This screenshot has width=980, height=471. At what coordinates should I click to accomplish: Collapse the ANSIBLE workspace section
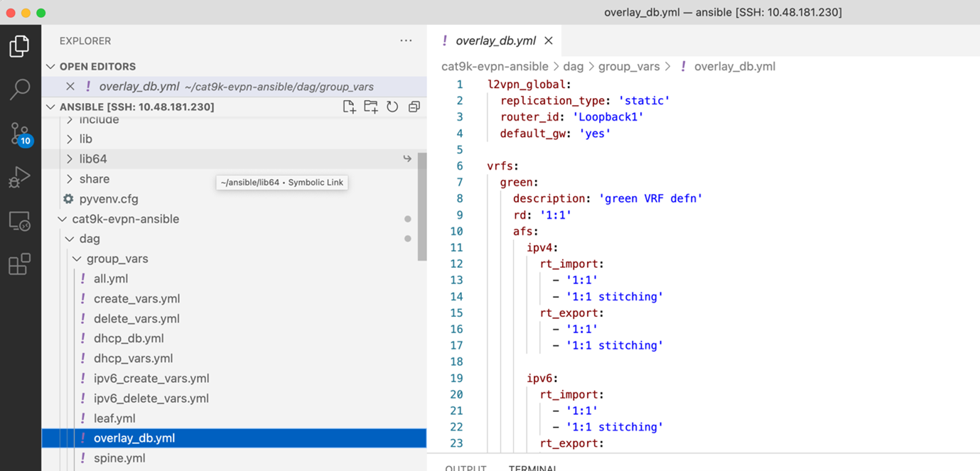50,107
